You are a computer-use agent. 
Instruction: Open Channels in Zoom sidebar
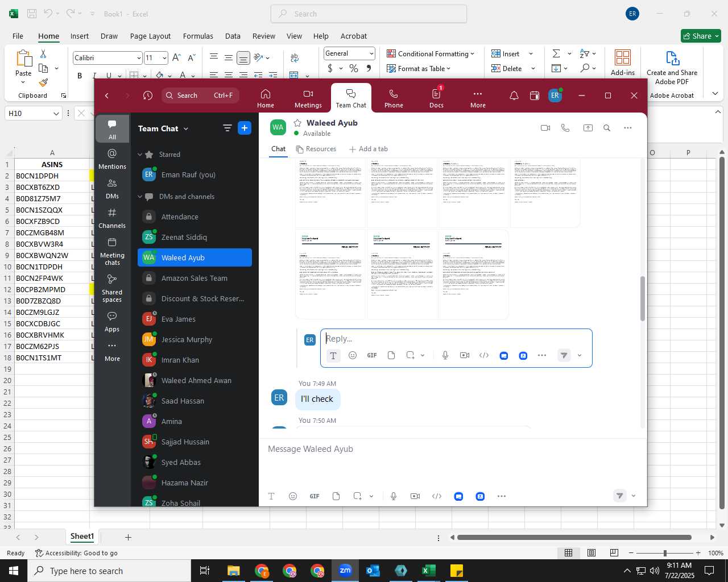(x=112, y=218)
